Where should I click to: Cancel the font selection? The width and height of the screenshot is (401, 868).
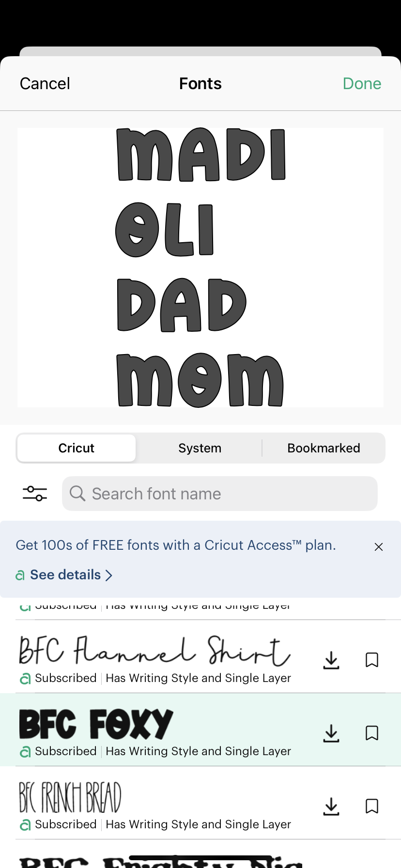pos(45,84)
